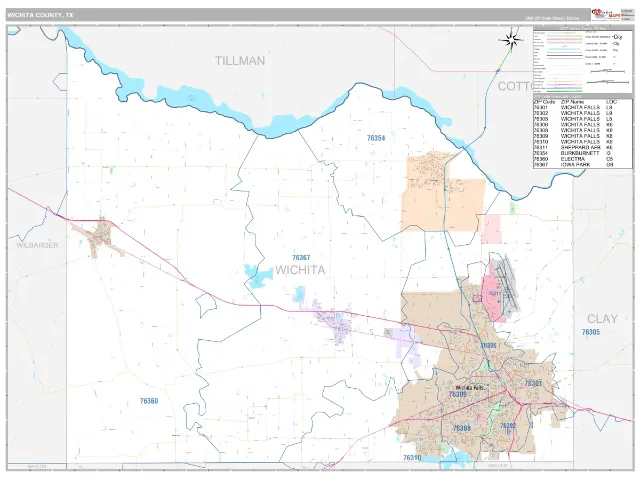Select the large WICHITA county label
This screenshot has width=640, height=480.
pos(300,270)
